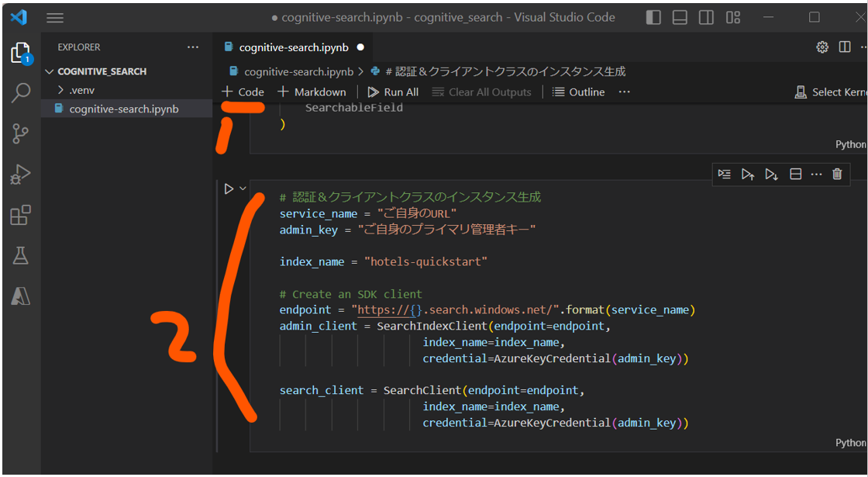The height and width of the screenshot is (477, 868).
Task: Open the Run and Debug view
Action: pyautogui.click(x=21, y=175)
